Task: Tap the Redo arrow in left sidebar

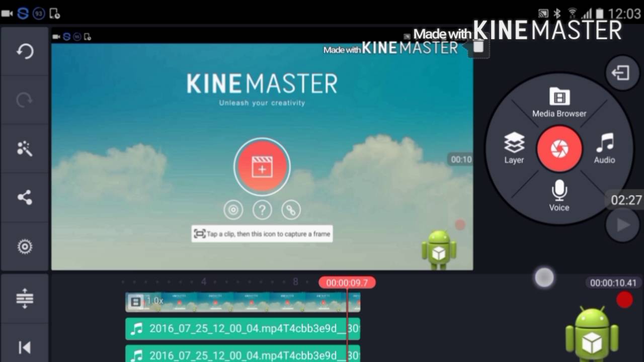Action: pyautogui.click(x=25, y=101)
